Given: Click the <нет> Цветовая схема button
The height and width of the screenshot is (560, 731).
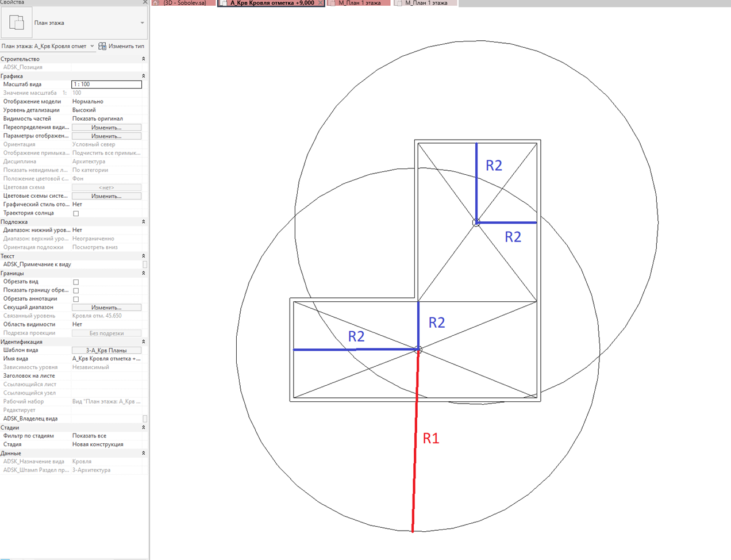Looking at the screenshot, I should 106,187.
